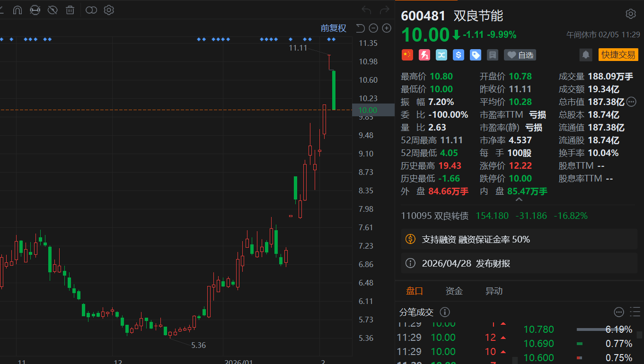Zoom in the chart with plus button
The width and height of the screenshot is (644, 364).
pyautogui.click(x=387, y=28)
